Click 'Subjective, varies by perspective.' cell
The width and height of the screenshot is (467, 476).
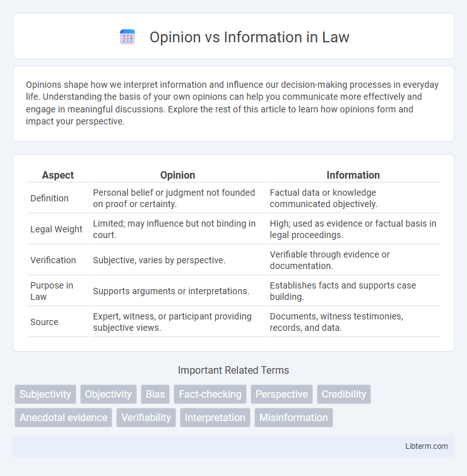(177, 260)
